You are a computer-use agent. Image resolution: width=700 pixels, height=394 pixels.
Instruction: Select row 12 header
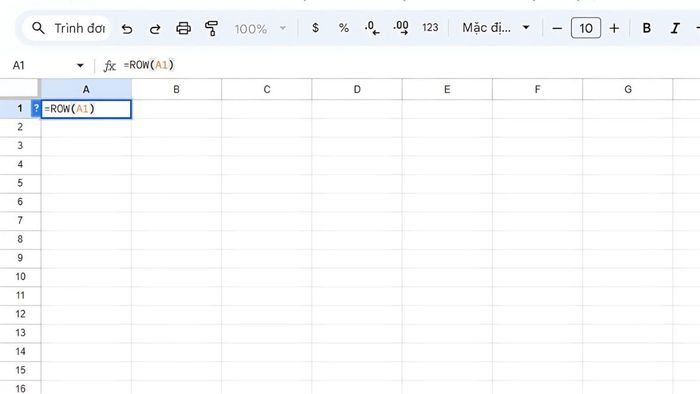pyautogui.click(x=20, y=315)
